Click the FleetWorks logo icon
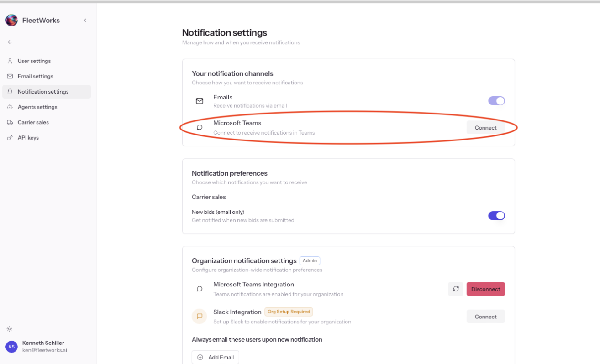The width and height of the screenshot is (600, 364). click(11, 20)
